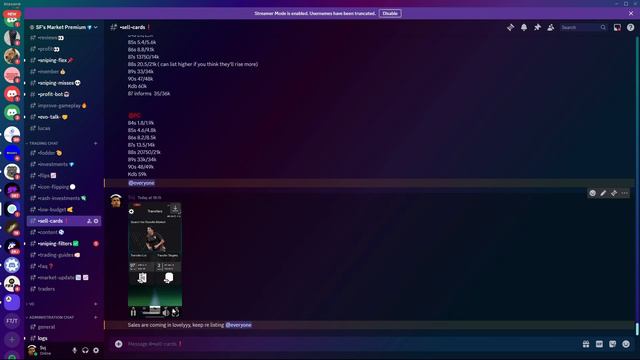Open User Settings gear

tap(96, 350)
